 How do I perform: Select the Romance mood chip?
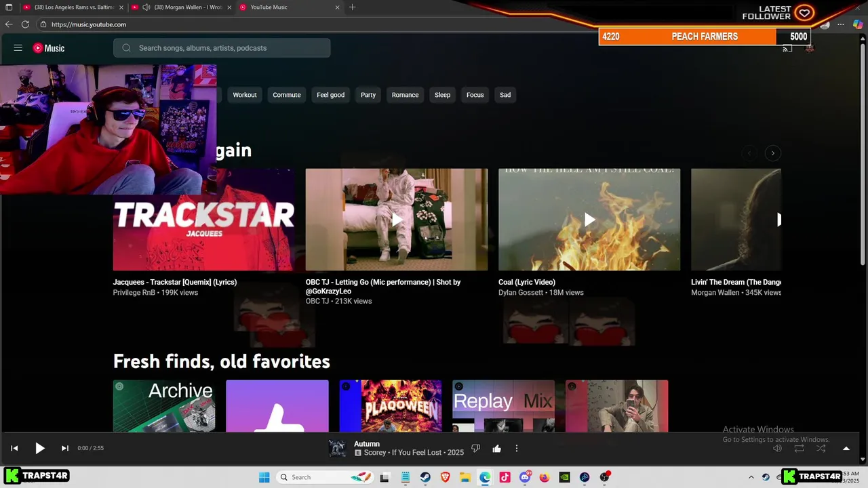coord(405,95)
